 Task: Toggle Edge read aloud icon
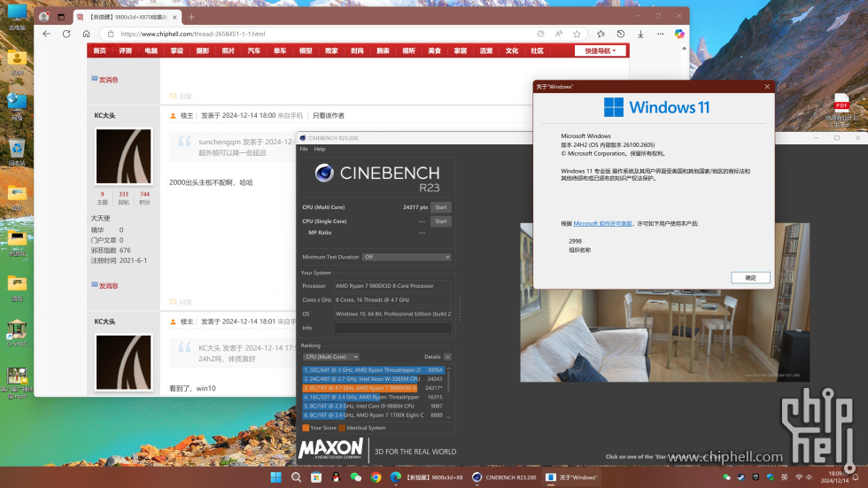point(559,34)
